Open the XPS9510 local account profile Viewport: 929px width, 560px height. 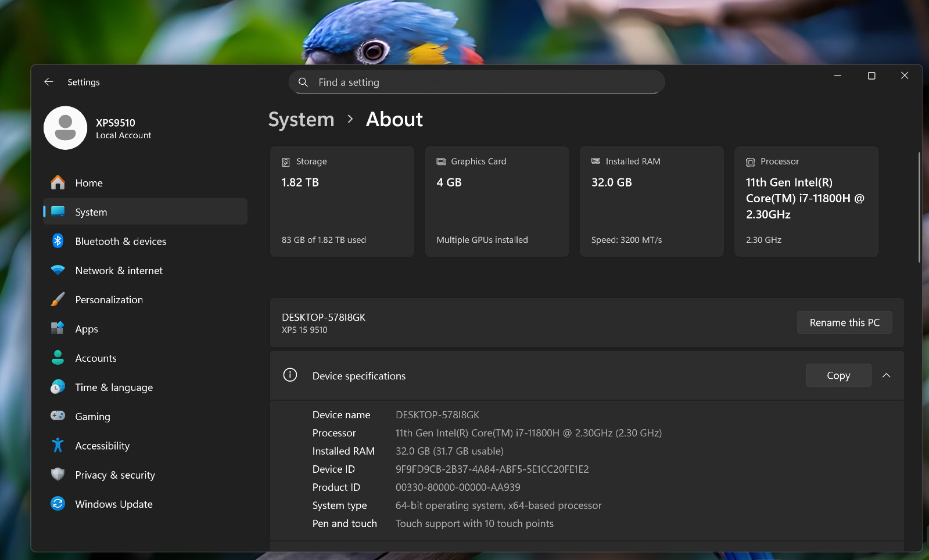tap(99, 128)
